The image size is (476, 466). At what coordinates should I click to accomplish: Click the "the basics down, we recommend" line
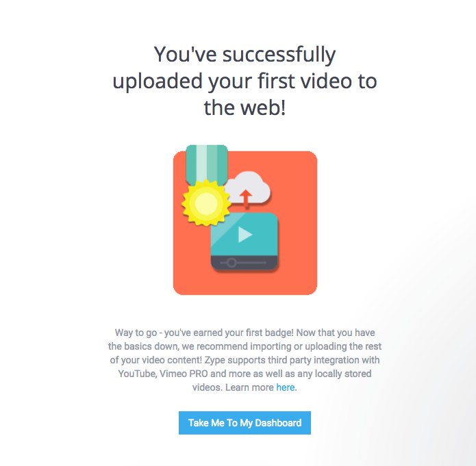pos(245,346)
